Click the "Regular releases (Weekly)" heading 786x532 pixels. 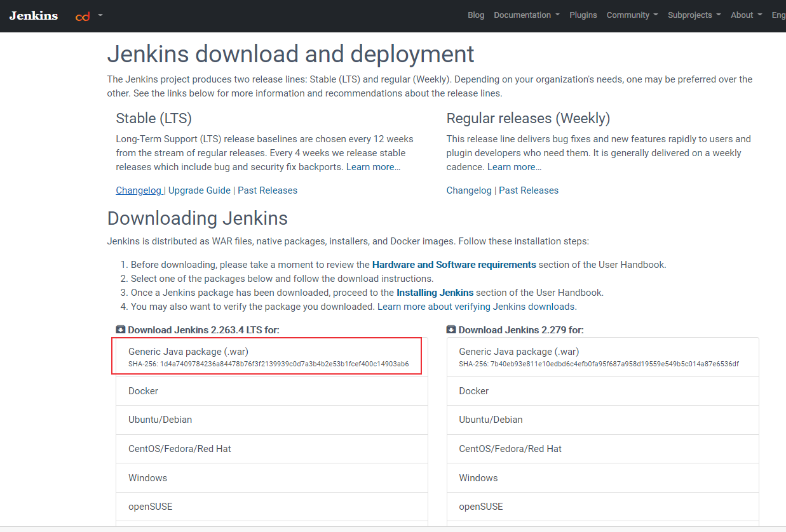pos(528,118)
